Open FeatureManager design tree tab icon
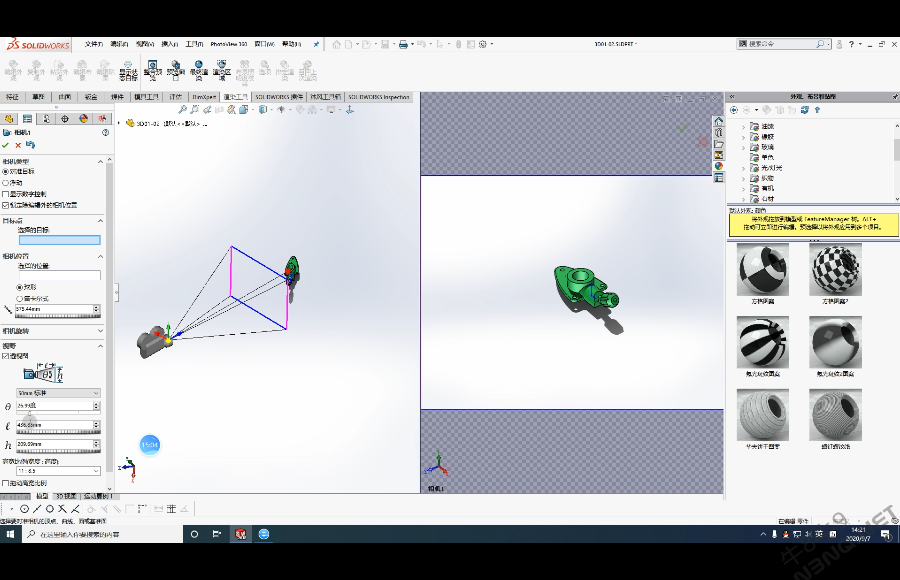The width and height of the screenshot is (900, 580). [x=9, y=119]
